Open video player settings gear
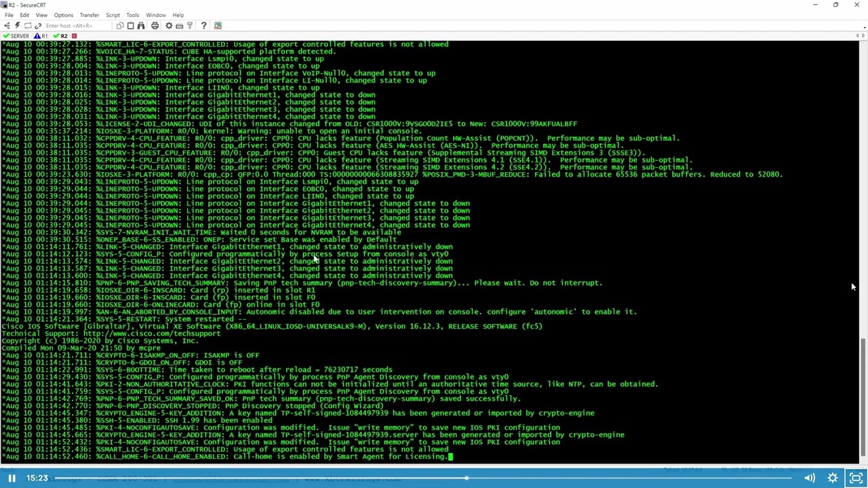This screenshot has height=488, width=868. point(833,479)
